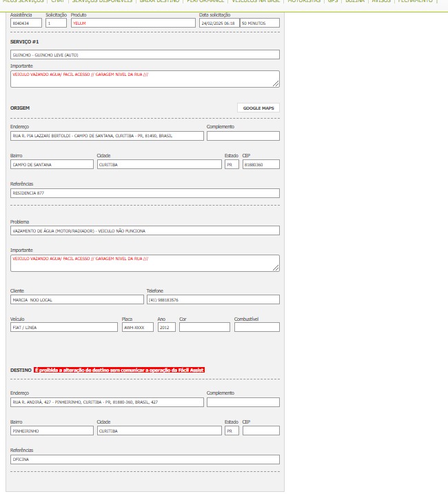Screen dimensions: 448x494
Task: Click the destination Cidade field above Oficina
Action: [159, 431]
